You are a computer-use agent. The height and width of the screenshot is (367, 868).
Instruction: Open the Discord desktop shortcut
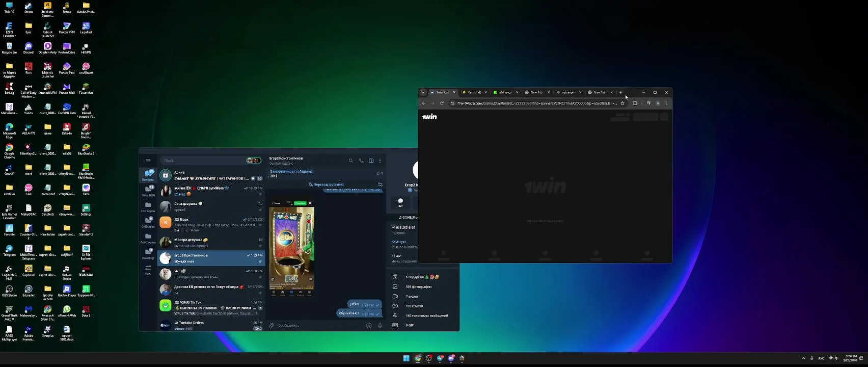(x=29, y=48)
